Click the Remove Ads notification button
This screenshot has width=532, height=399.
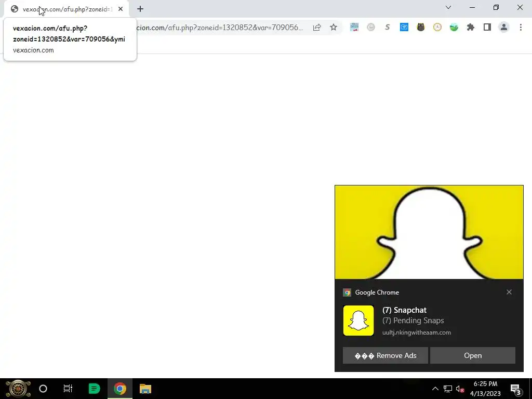[x=385, y=355]
